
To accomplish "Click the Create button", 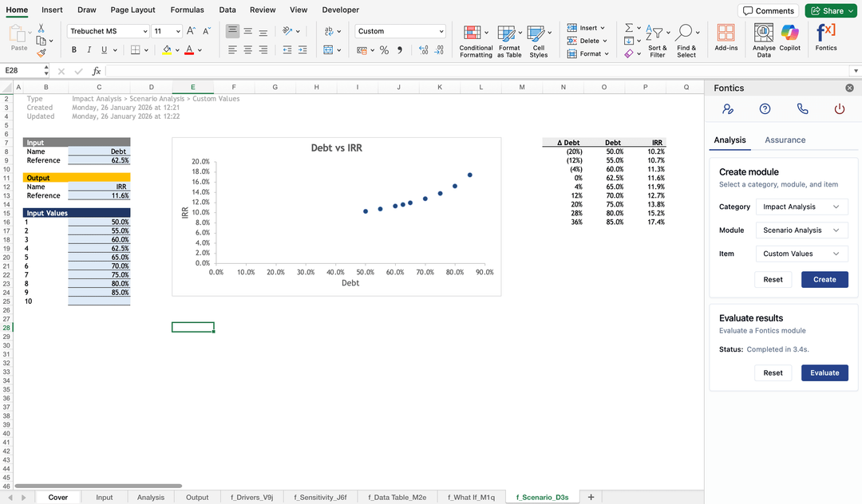I will pyautogui.click(x=824, y=279).
